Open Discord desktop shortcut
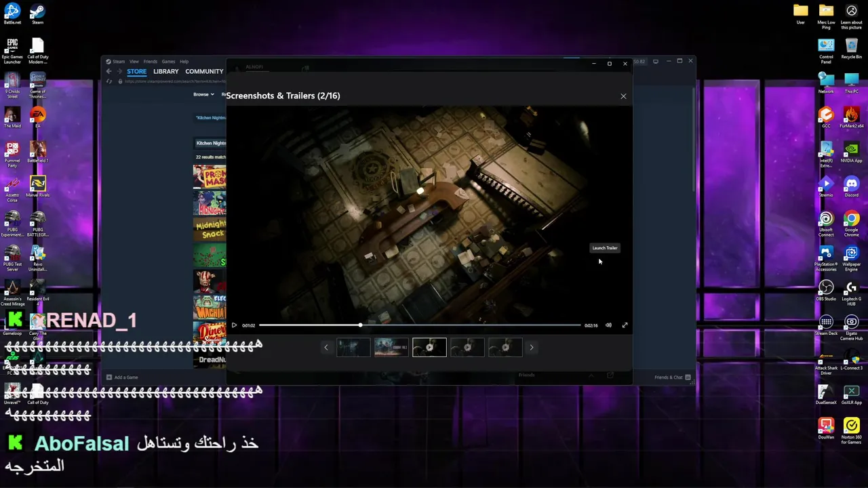The width and height of the screenshot is (868, 488). coord(852,186)
